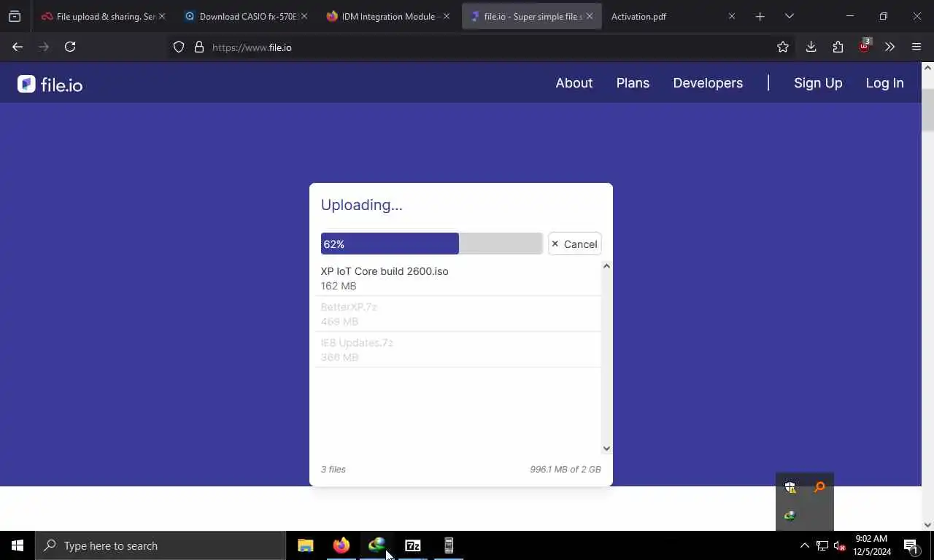Click Log In in header
The height and width of the screenshot is (560, 934).
coord(884,83)
